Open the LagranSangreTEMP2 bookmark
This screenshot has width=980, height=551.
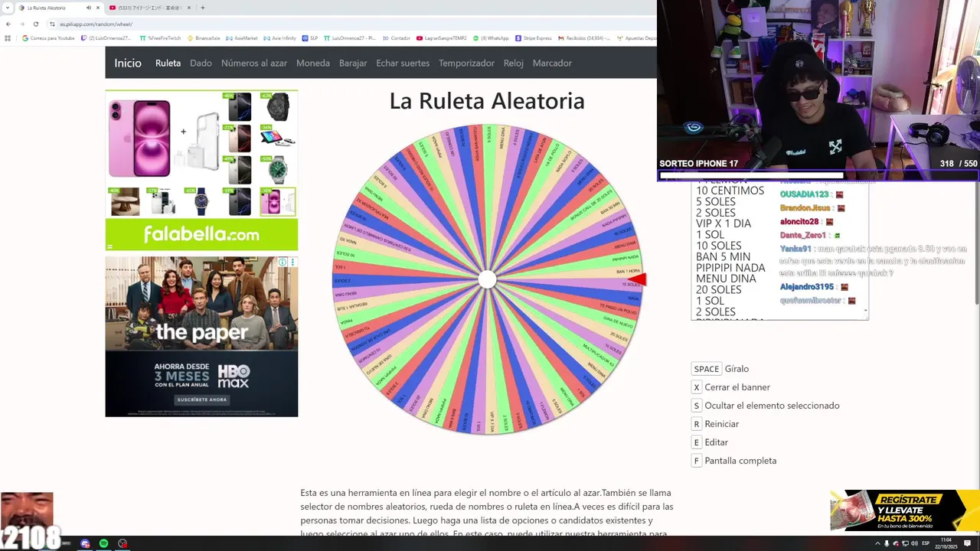click(442, 37)
